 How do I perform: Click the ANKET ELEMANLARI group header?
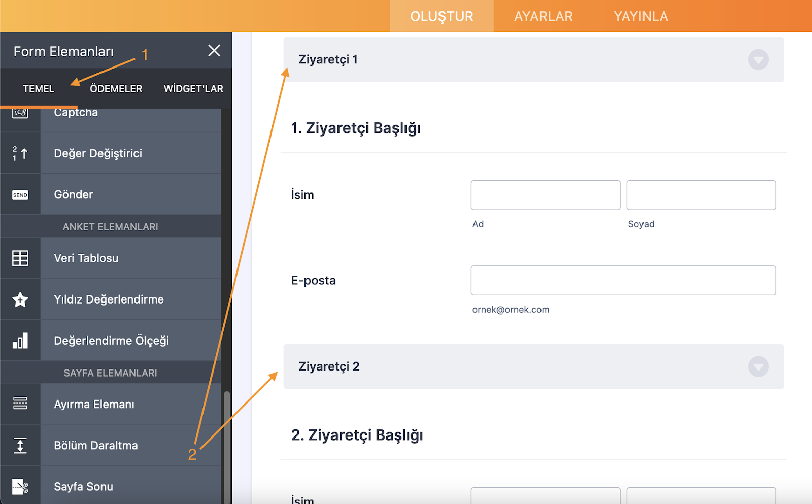pos(111,226)
